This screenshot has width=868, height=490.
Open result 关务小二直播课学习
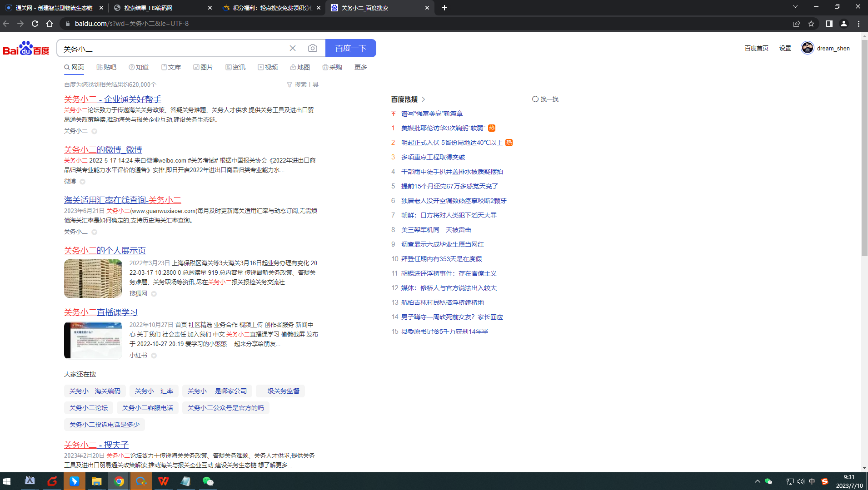tap(101, 312)
